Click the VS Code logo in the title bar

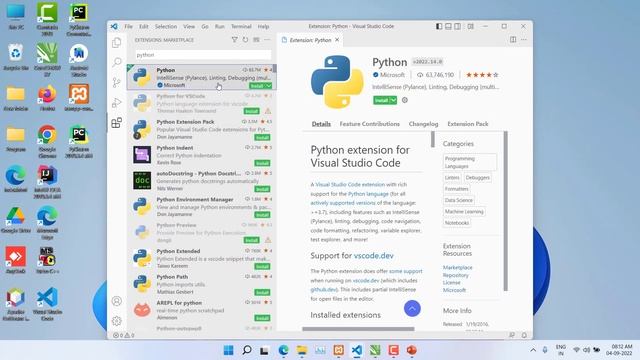tap(114, 26)
